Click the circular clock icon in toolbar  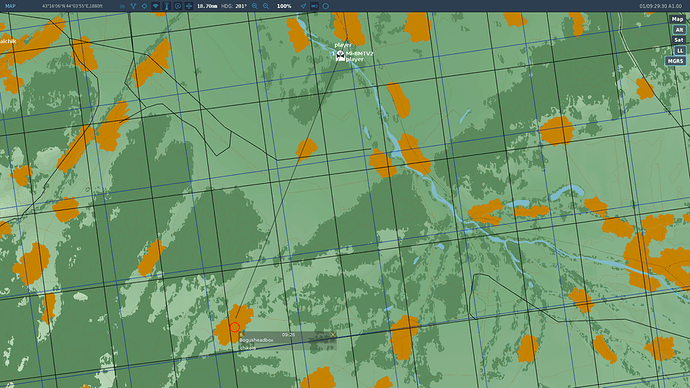[x=178, y=6]
